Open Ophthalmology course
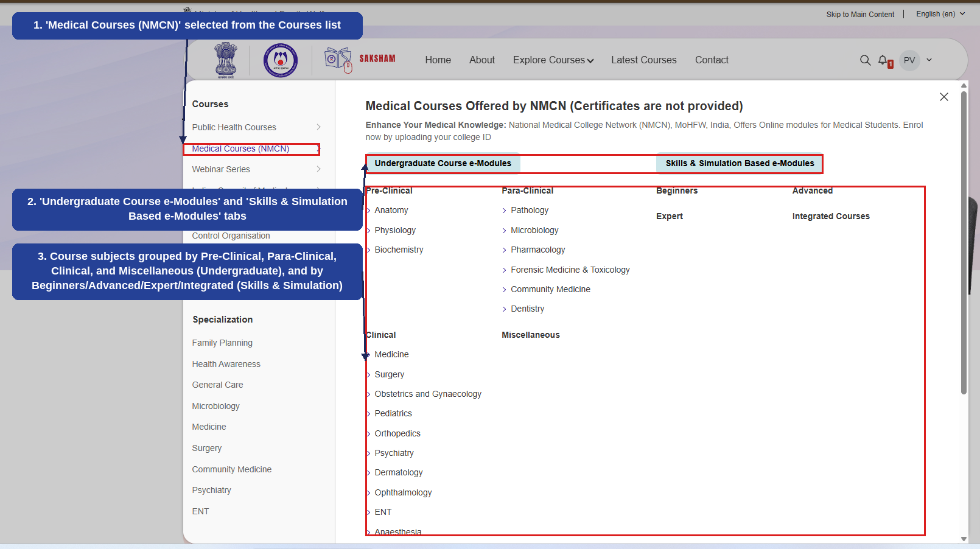Viewport: 980px width, 549px height. [x=403, y=492]
